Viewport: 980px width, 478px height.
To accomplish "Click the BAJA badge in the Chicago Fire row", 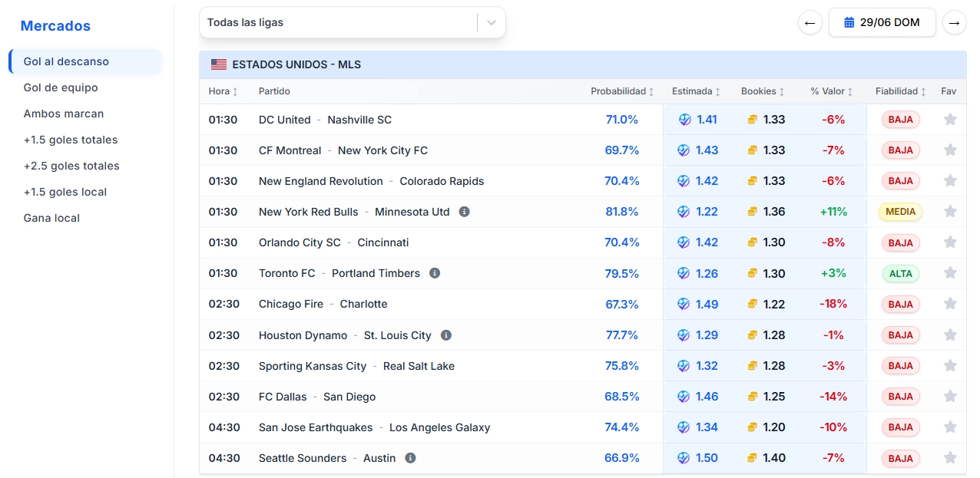I will point(901,305).
